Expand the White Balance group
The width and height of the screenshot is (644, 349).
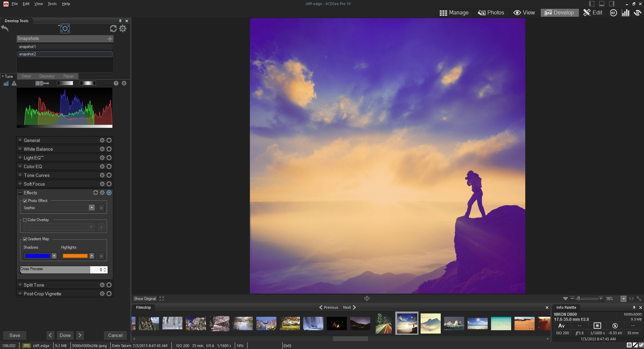coord(20,149)
